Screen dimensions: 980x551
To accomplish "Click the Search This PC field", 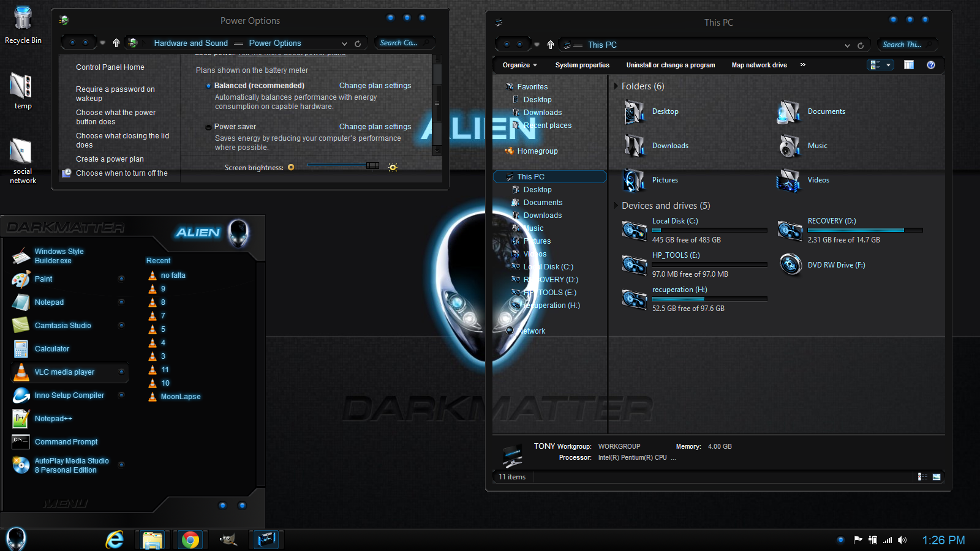I will [x=907, y=45].
